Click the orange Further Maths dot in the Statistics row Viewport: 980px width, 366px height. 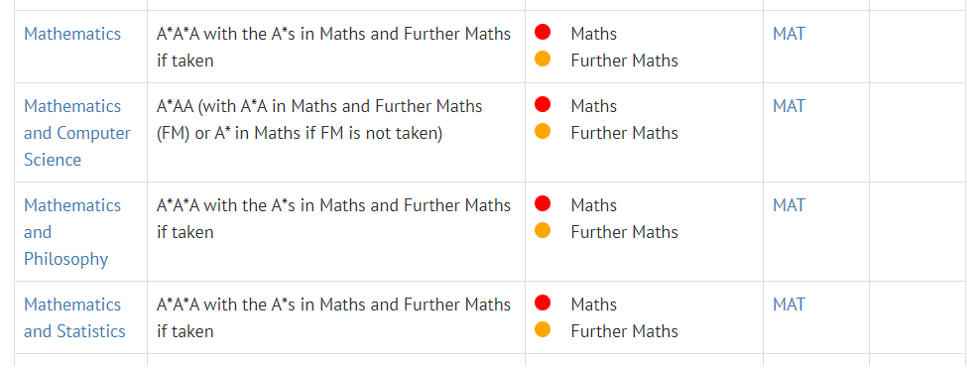(x=543, y=329)
